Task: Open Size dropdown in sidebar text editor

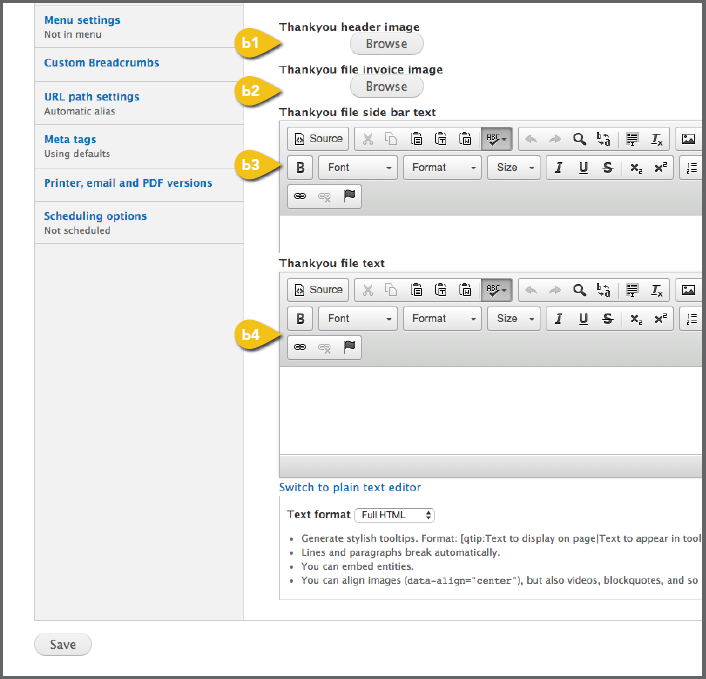Action: pyautogui.click(x=514, y=167)
